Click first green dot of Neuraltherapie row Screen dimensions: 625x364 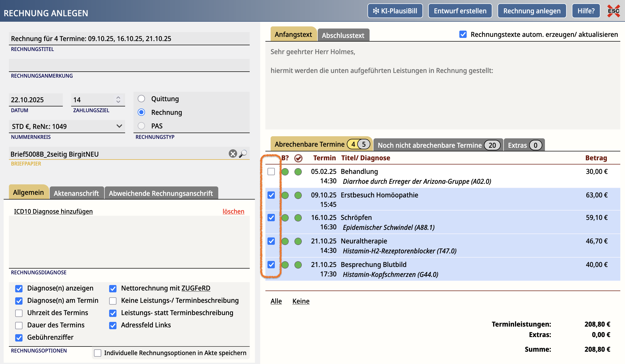tap(285, 241)
